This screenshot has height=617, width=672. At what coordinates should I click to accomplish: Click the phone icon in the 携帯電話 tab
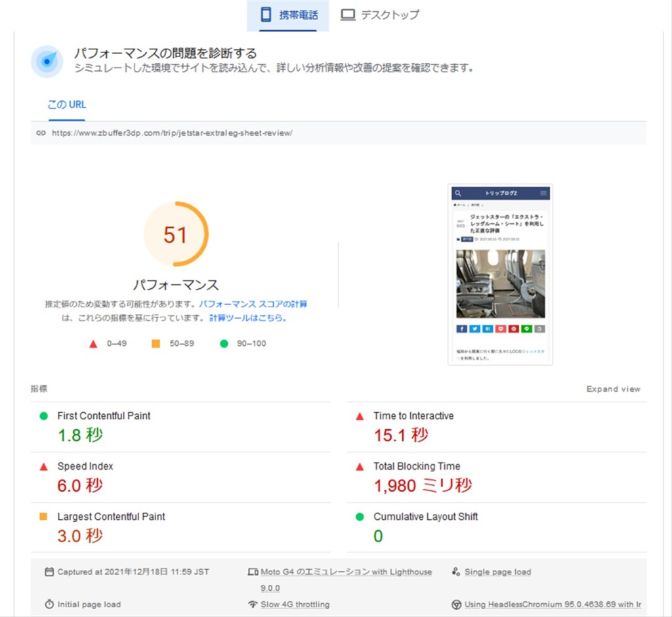click(266, 14)
